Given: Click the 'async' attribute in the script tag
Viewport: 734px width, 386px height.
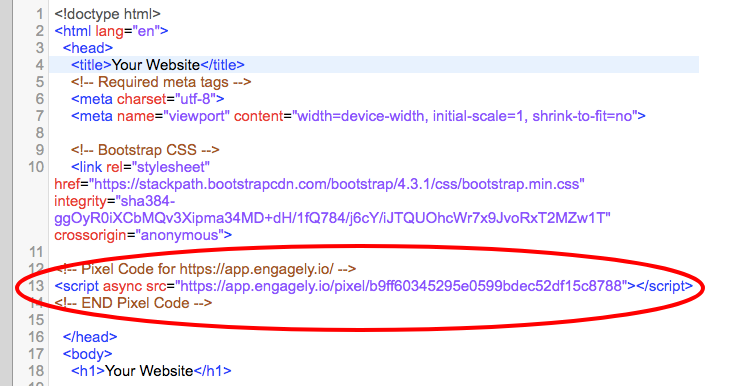Looking at the screenshot, I should [x=122, y=285].
